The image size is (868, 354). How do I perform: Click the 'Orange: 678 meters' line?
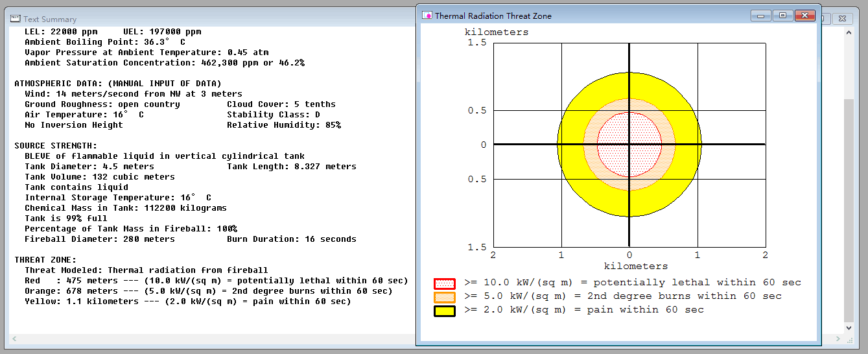[x=209, y=291]
